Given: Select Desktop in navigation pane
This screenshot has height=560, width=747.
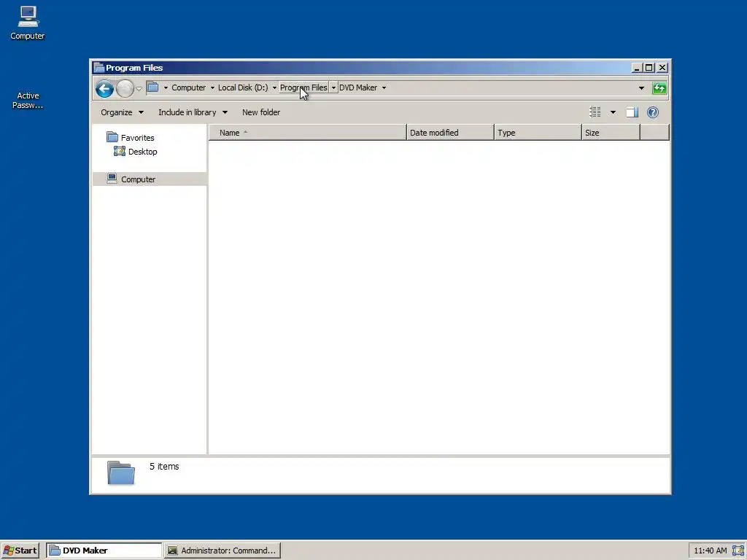Looking at the screenshot, I should pyautogui.click(x=136, y=152).
